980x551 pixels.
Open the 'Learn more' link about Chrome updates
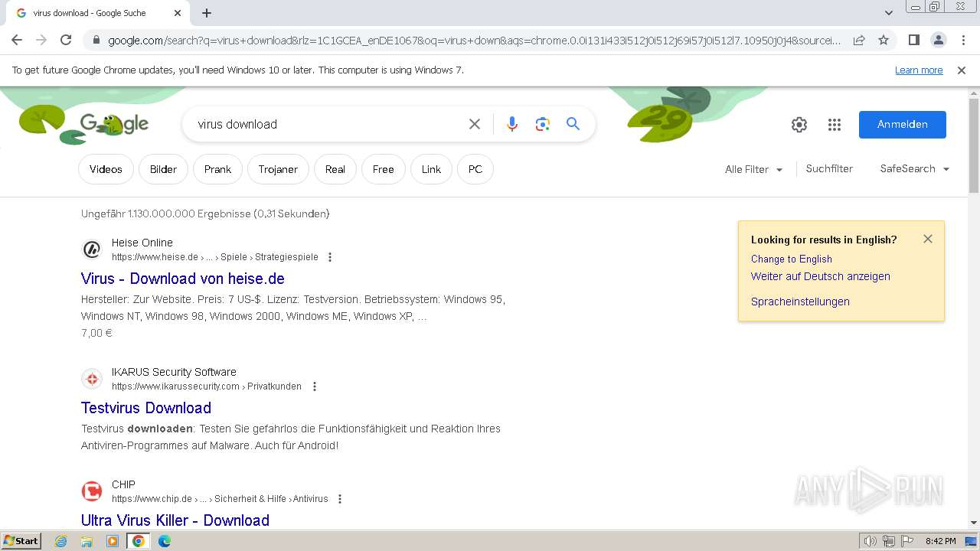point(919,70)
